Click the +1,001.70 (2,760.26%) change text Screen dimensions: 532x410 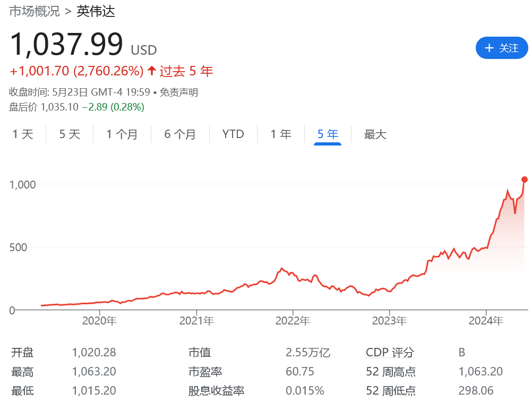[x=76, y=71]
